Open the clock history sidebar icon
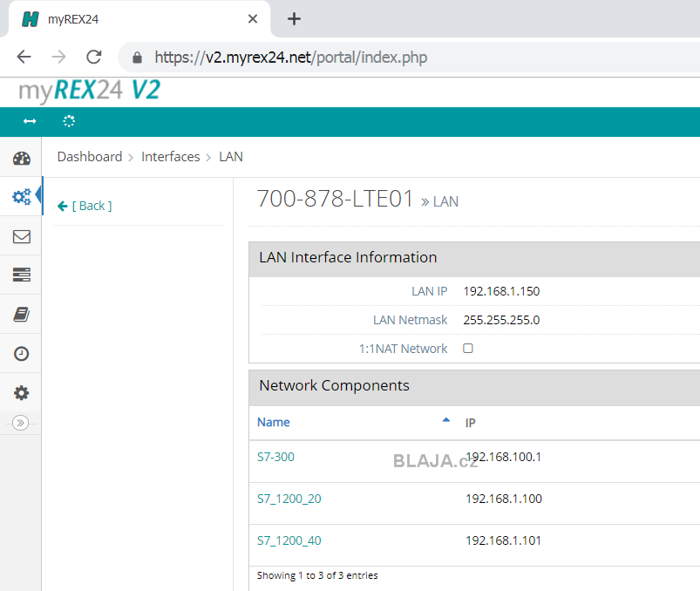Viewport: 700px width, 591px height. (x=22, y=354)
